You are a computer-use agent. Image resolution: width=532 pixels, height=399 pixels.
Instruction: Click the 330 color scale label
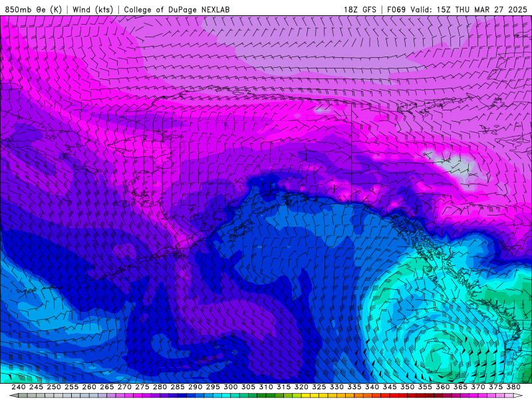click(x=336, y=387)
